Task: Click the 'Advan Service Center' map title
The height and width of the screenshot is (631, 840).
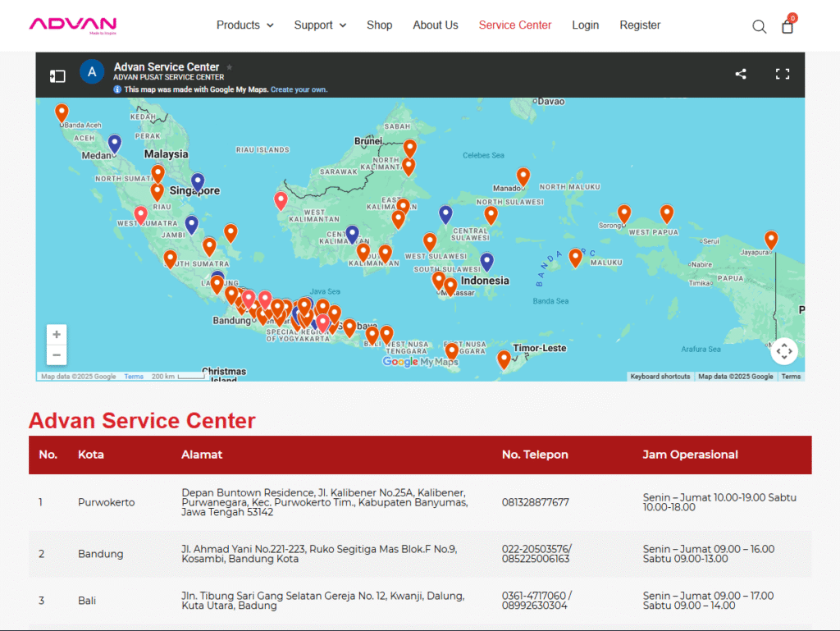Action: (167, 67)
